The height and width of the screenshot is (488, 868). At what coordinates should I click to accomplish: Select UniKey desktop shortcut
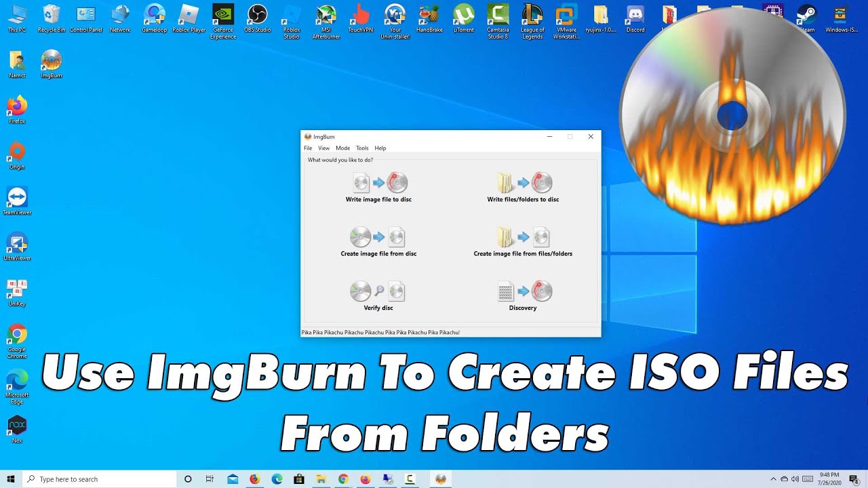pyautogui.click(x=17, y=292)
